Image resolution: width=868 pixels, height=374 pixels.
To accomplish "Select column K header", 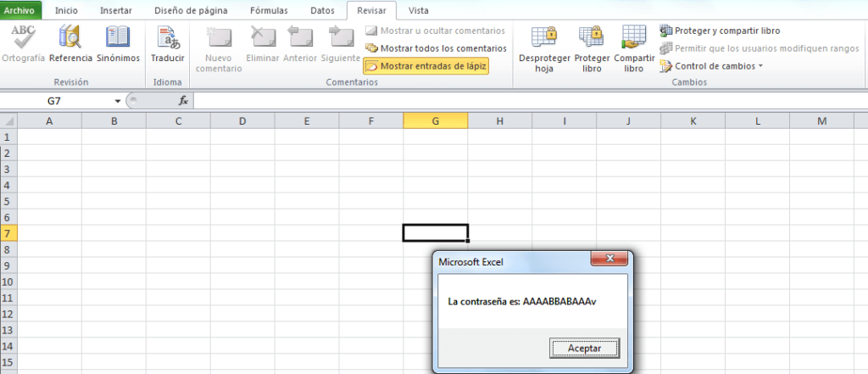I will point(693,120).
